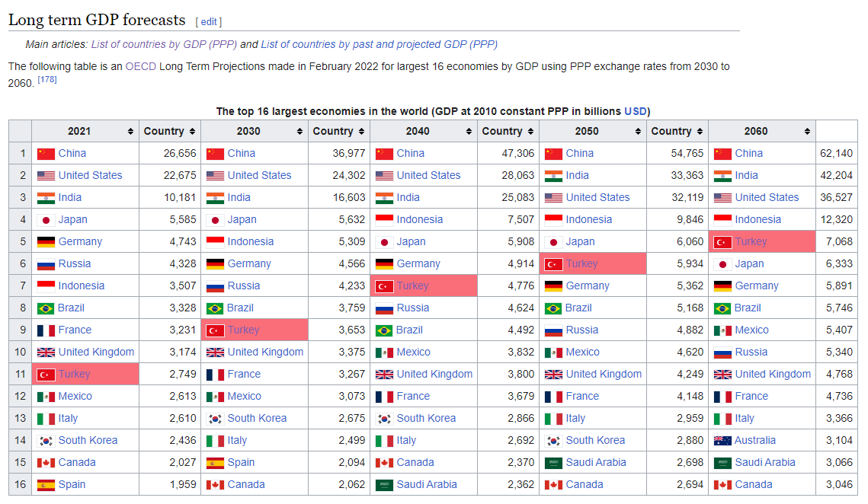The height and width of the screenshot is (504, 868).
Task: Click the Spain flag in rank 15 row
Action: [x=216, y=462]
